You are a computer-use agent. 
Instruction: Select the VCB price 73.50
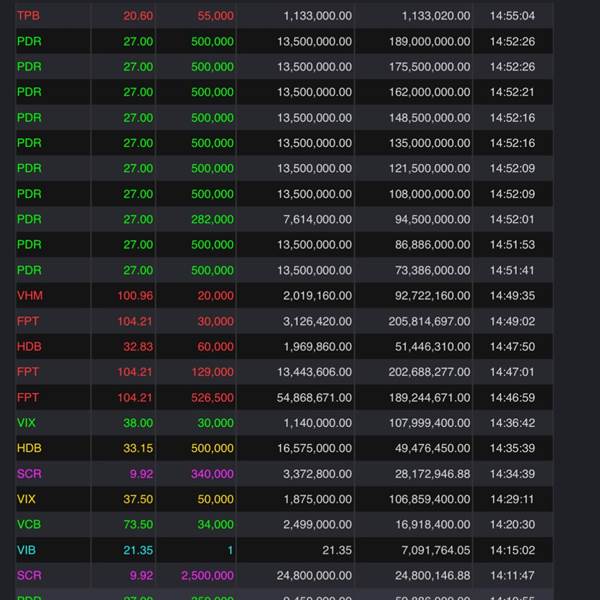click(138, 524)
